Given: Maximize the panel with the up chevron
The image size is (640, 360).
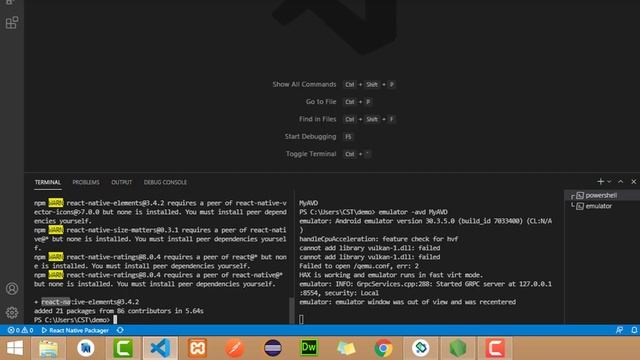Looking at the screenshot, I should 620,182.
